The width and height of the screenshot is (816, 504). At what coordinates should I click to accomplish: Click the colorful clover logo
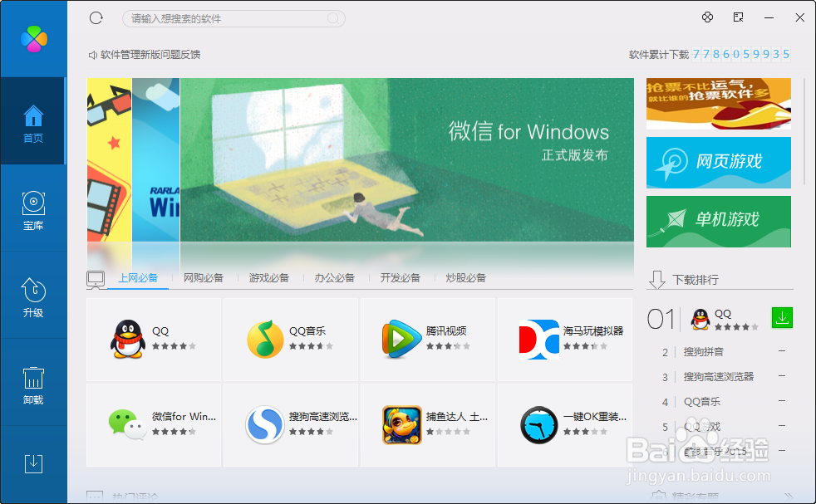(x=34, y=39)
